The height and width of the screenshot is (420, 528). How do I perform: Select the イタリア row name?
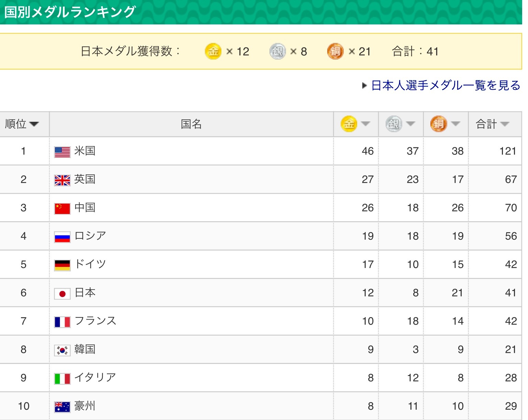tap(95, 378)
